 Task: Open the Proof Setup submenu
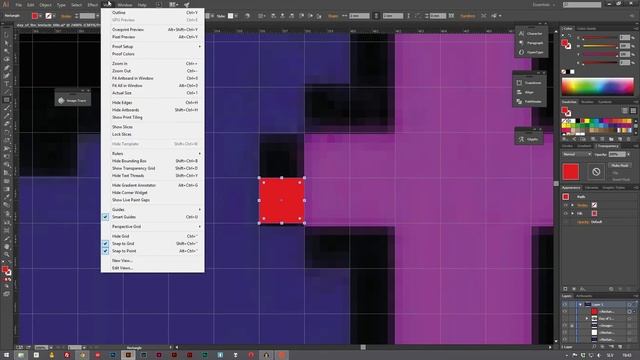click(x=153, y=47)
